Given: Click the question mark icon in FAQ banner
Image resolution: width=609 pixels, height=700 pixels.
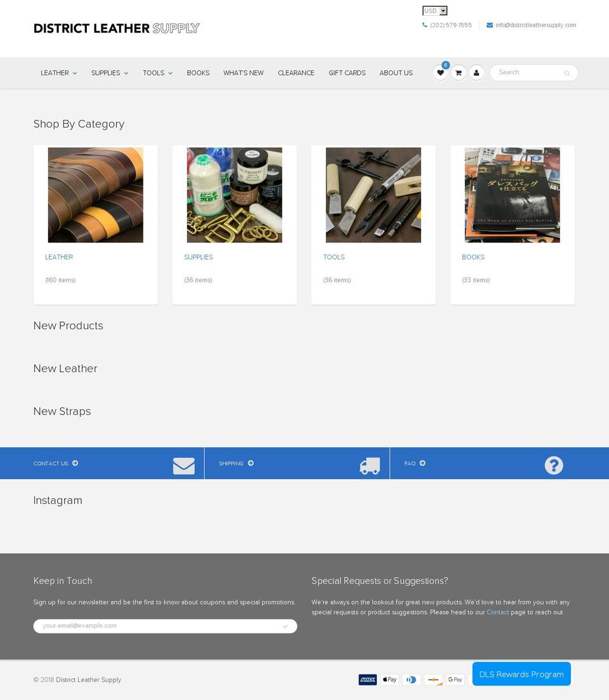Looking at the screenshot, I should (554, 466).
